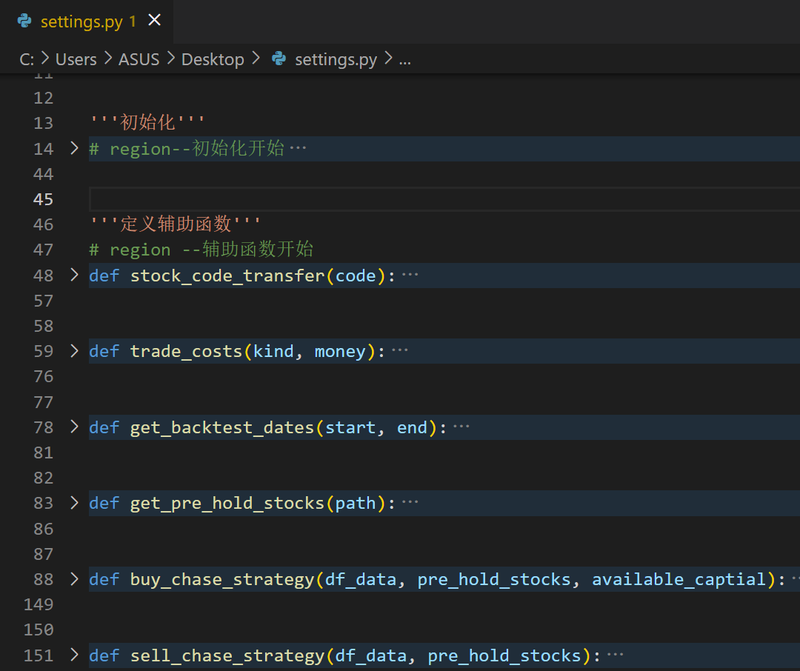The image size is (800, 671).
Task: Click function name get_backtest_dates
Action: coord(222,428)
